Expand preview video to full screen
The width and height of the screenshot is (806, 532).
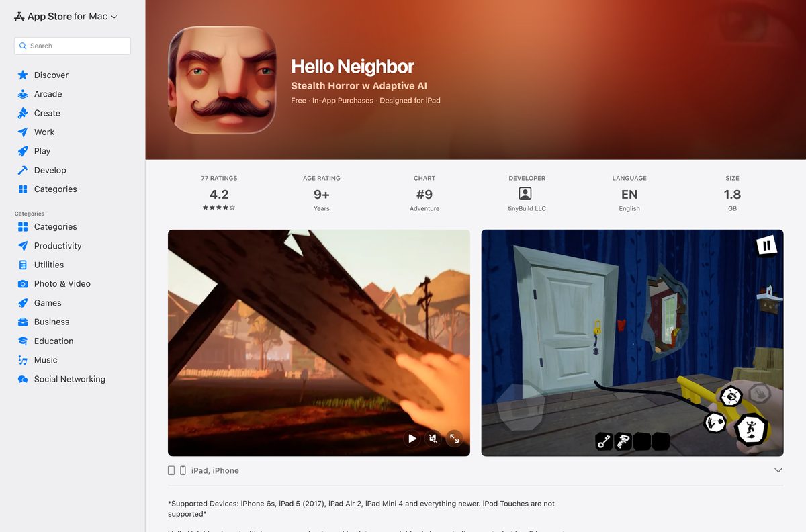pos(455,439)
